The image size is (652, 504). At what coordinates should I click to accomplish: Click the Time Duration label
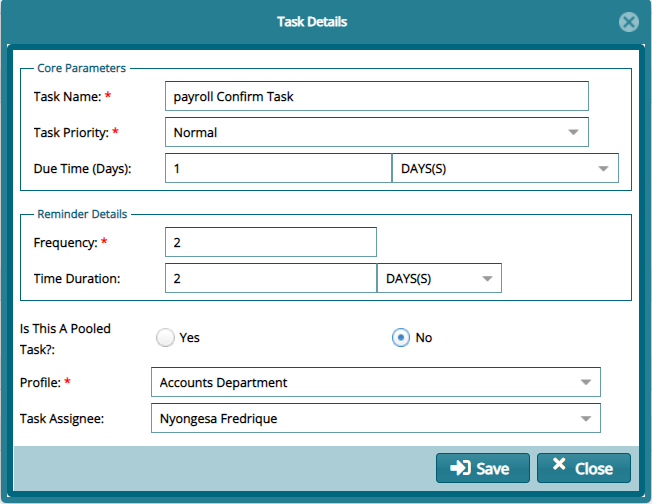point(77,279)
